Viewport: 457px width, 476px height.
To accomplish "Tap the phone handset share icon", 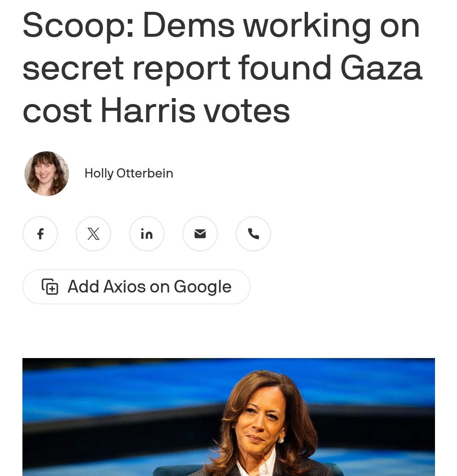I will click(x=253, y=234).
